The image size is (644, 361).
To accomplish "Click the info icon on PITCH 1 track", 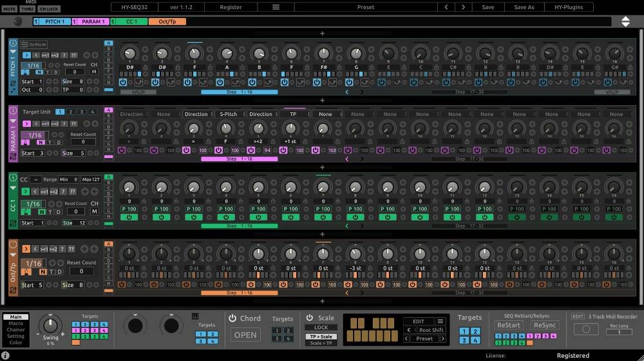I will pyautogui.click(x=13, y=44).
